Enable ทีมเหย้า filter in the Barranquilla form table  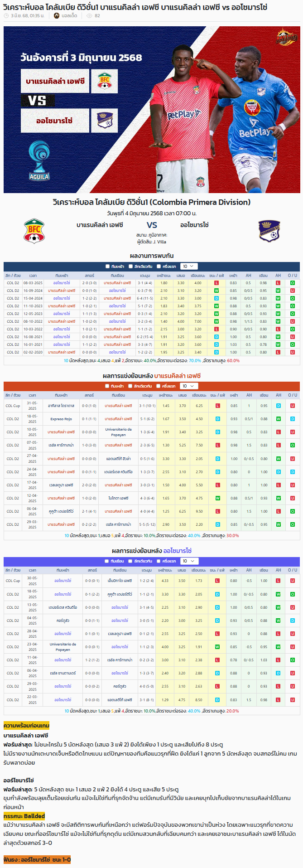pos(107,386)
